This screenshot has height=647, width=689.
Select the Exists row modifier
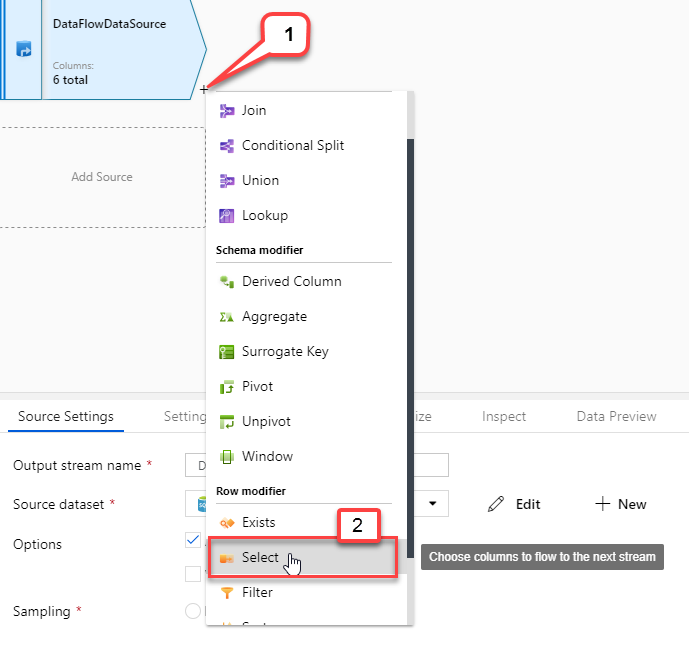pyautogui.click(x=258, y=523)
